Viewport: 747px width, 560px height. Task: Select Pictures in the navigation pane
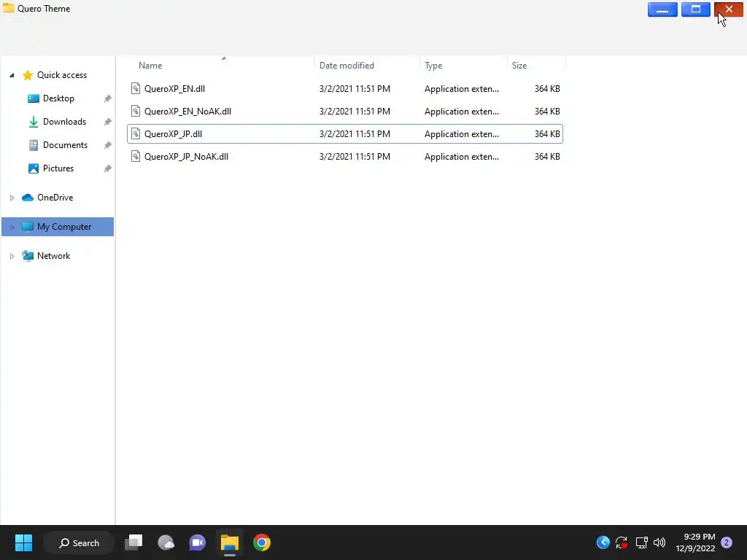(58, 168)
